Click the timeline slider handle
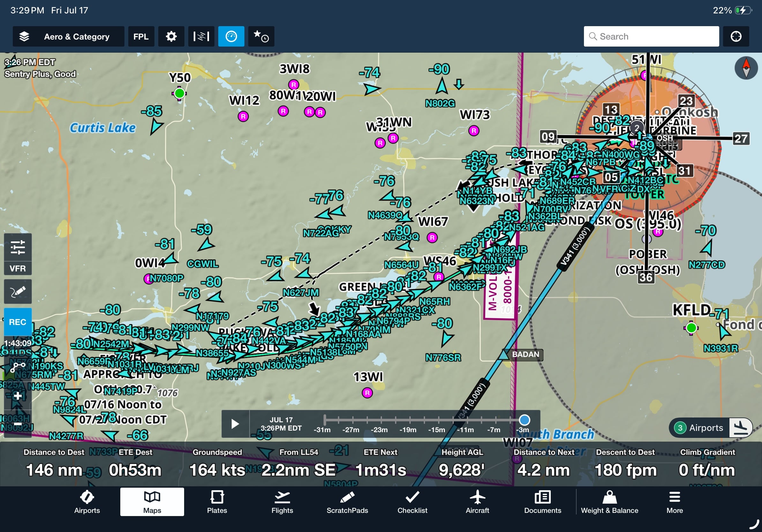 tap(524, 420)
